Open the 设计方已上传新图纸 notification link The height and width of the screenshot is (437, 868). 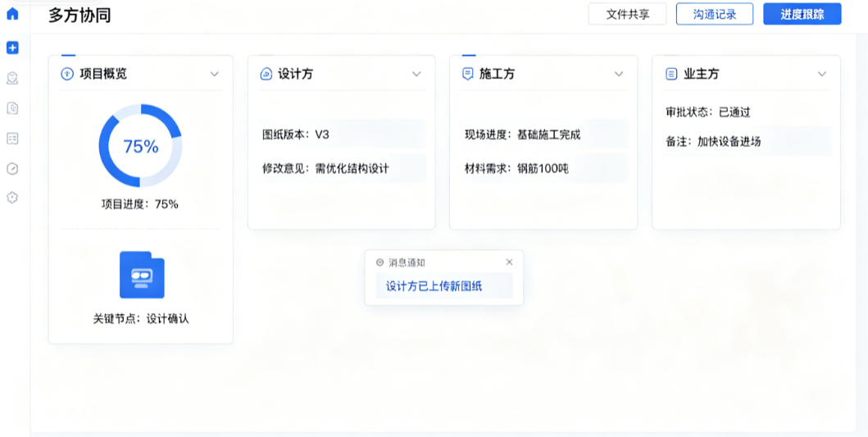click(x=434, y=286)
